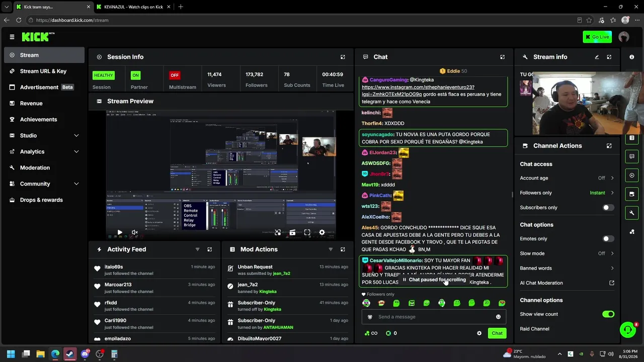644x362 pixels.
Task: Select Stream in the sidebar
Action: pos(44,55)
